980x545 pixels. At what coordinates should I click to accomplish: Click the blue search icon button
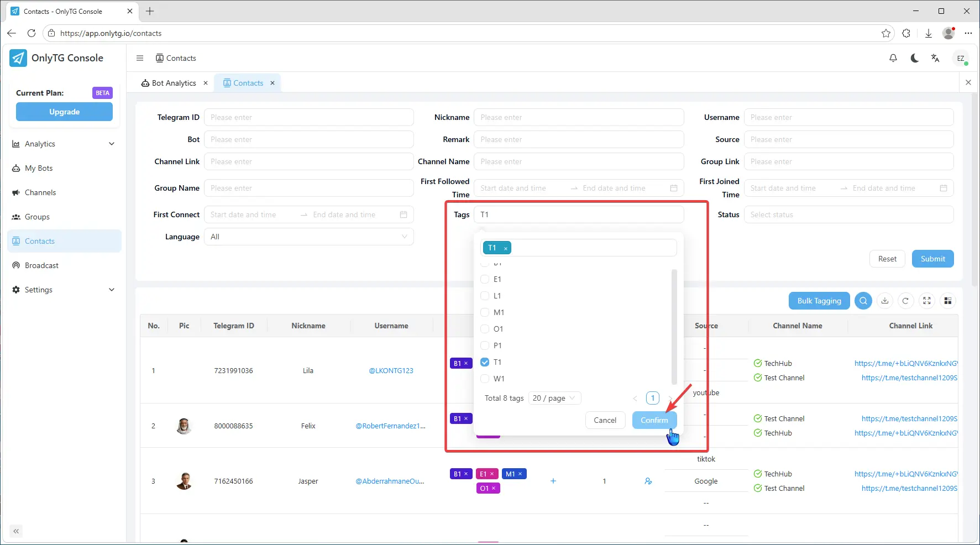coord(863,301)
